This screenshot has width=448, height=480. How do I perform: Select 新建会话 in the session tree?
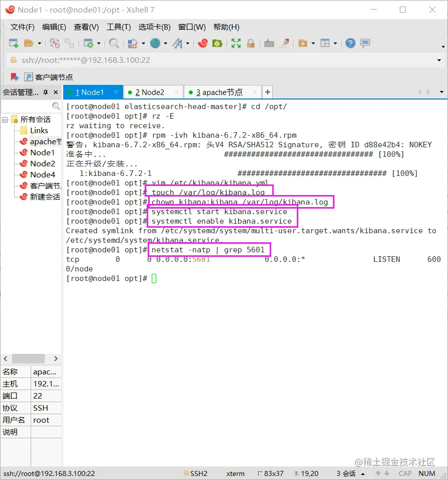(40, 197)
